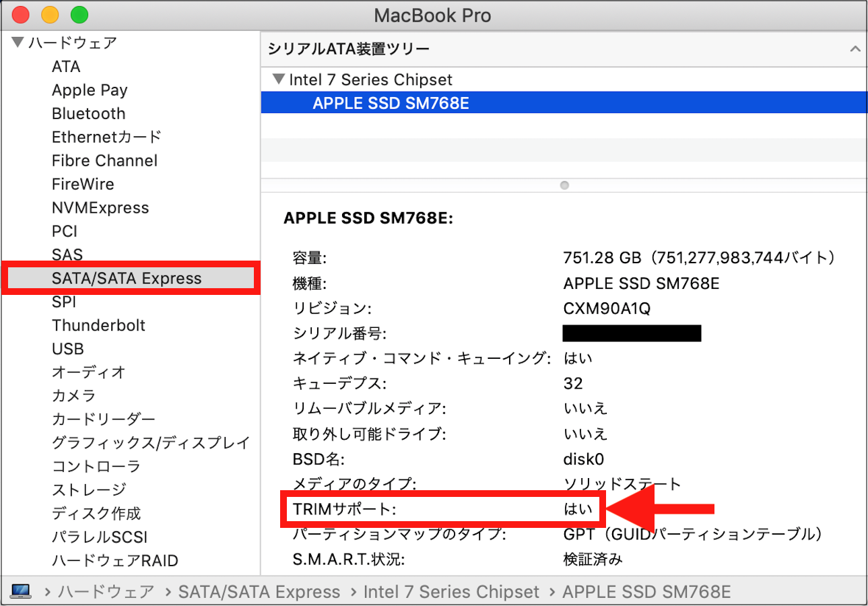Image resolution: width=868 pixels, height=606 pixels.
Task: Select ハードウェアRAID in the sidebar
Action: pos(115,561)
